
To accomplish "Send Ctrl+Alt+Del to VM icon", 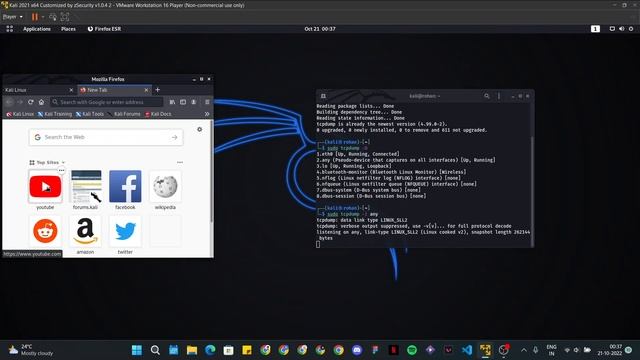I will (53, 17).
